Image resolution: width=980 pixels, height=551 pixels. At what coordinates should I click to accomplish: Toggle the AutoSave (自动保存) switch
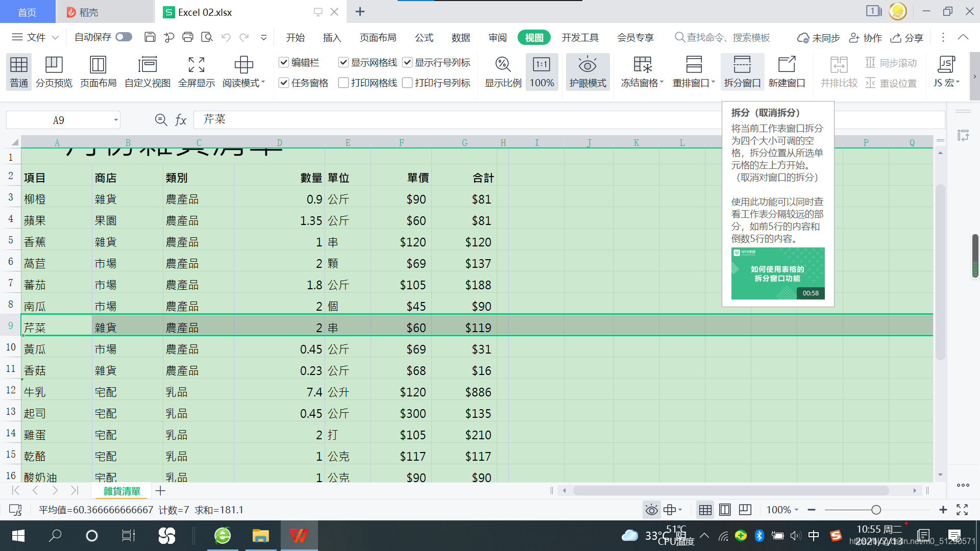[124, 37]
